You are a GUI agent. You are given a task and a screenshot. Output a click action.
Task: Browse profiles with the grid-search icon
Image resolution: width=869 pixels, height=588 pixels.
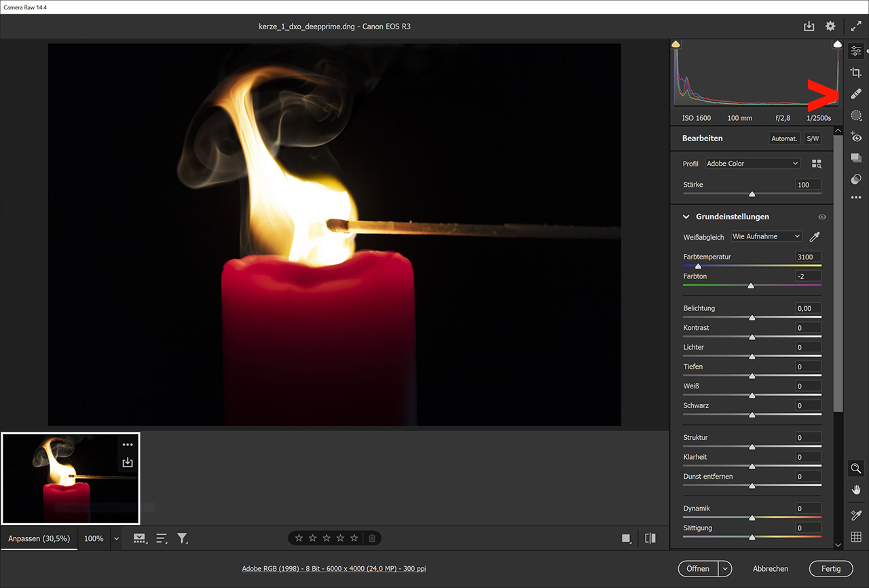(816, 164)
